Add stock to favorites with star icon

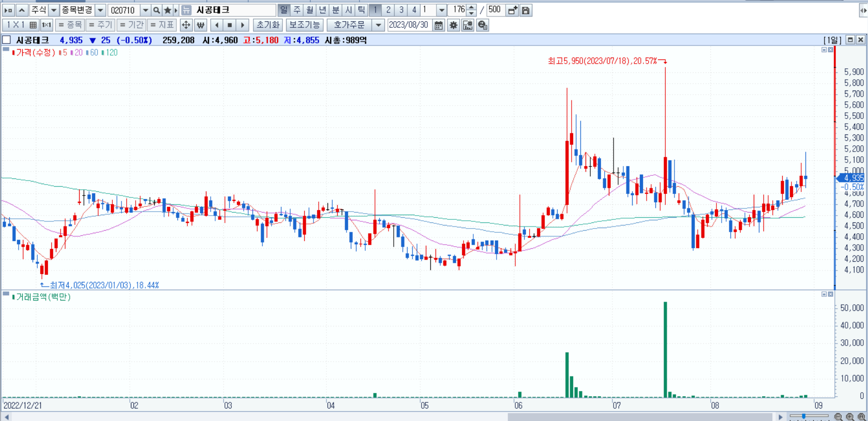168,10
